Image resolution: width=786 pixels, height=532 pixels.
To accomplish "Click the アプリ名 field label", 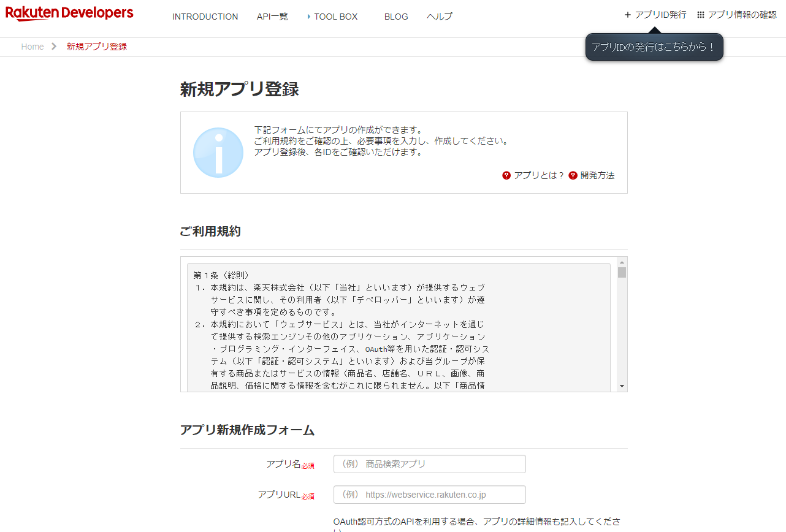I will pyautogui.click(x=283, y=464).
